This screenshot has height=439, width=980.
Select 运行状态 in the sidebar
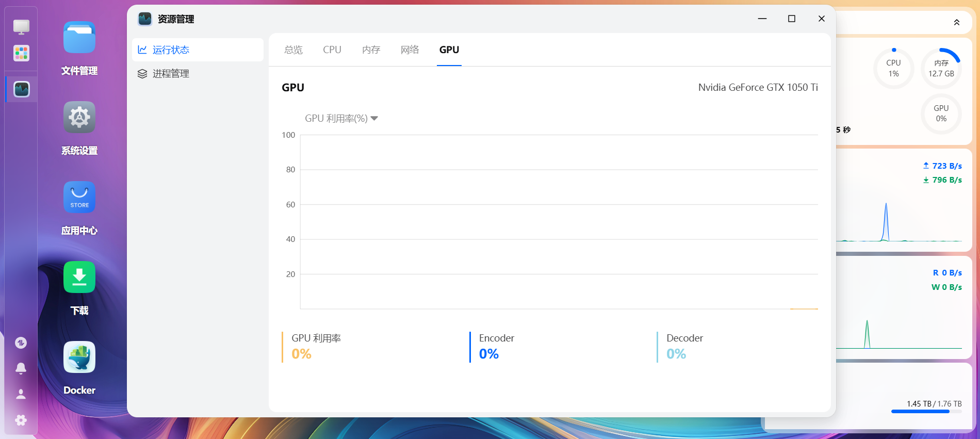[x=198, y=50]
